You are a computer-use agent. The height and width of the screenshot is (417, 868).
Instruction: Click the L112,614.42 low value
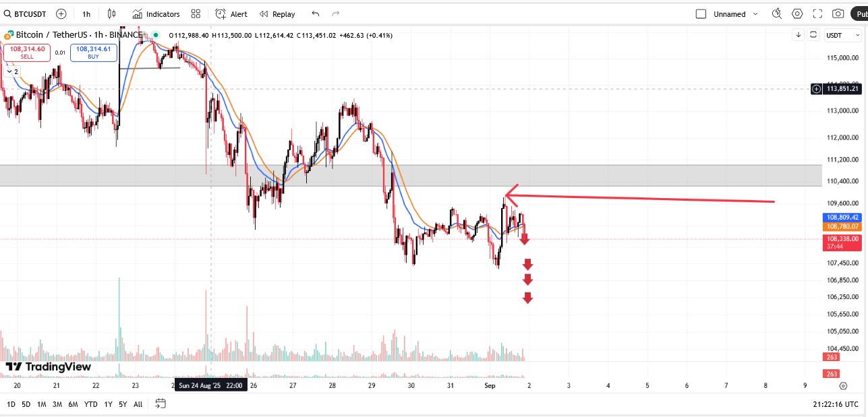click(x=274, y=35)
